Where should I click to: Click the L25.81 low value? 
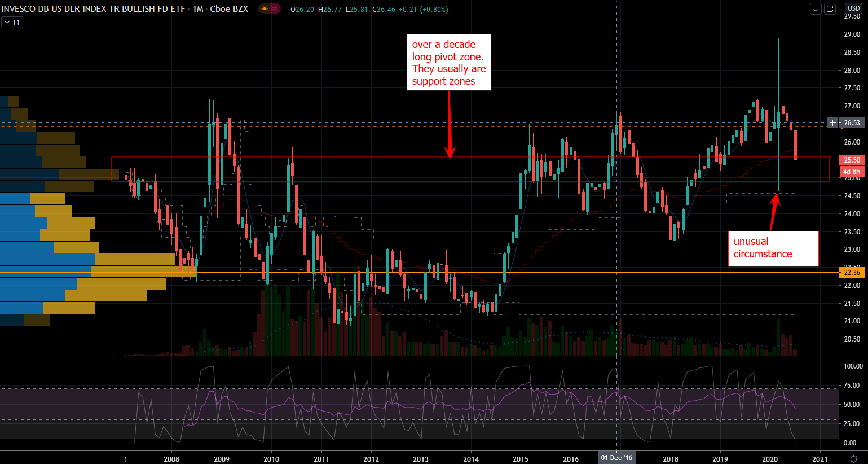(357, 10)
